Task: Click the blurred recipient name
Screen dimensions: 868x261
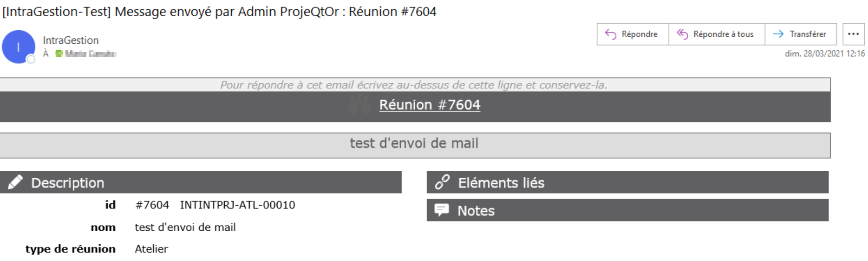Action: [90, 54]
